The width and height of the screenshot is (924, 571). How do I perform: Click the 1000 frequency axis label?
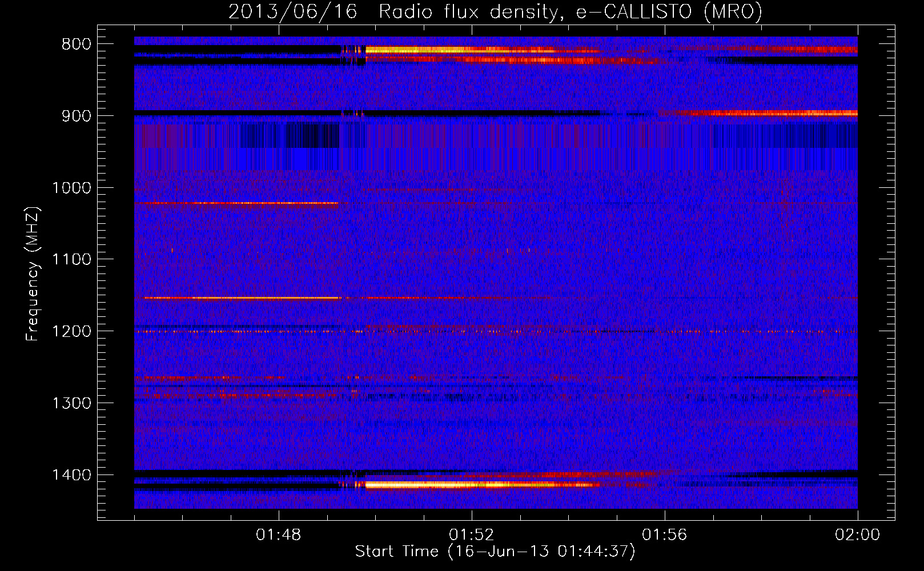point(71,188)
